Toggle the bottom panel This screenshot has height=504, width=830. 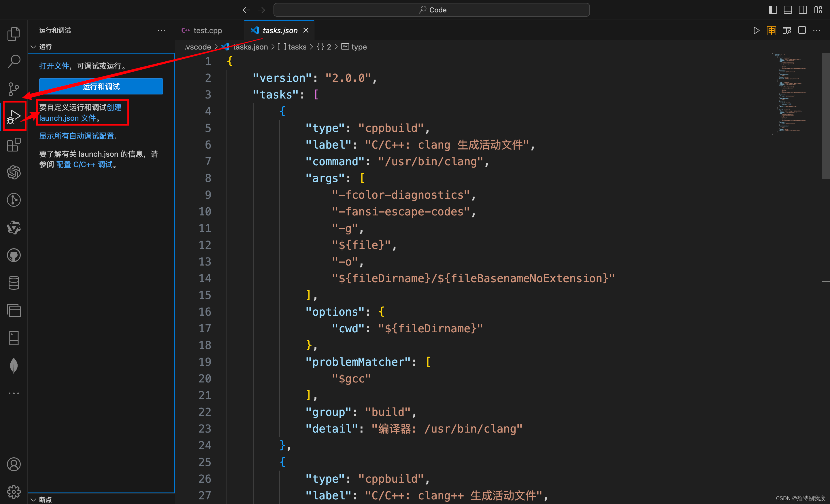788,10
